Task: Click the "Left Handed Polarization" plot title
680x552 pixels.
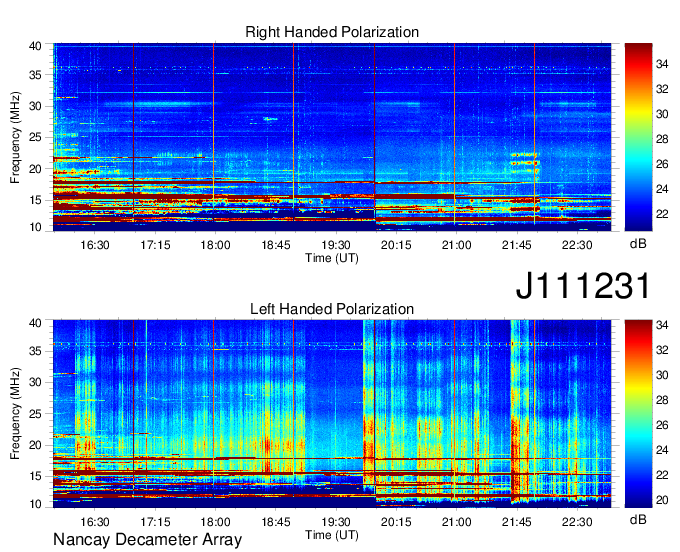Action: pos(332,309)
